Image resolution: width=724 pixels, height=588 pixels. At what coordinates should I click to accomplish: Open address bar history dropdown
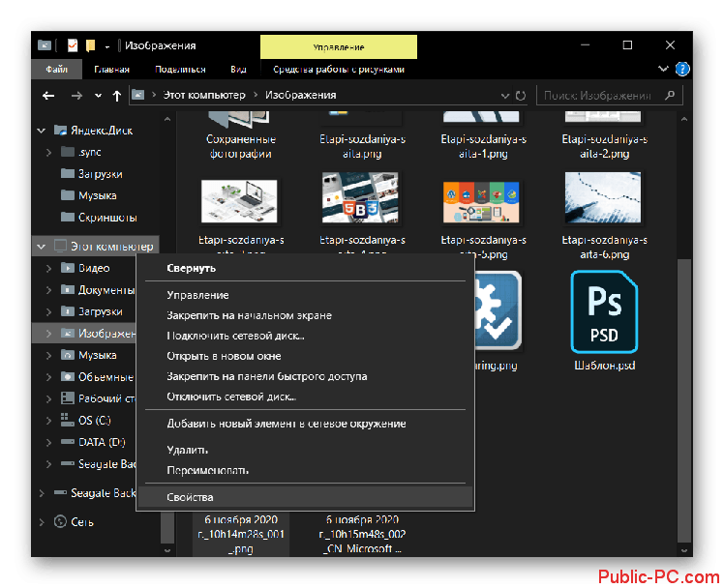click(x=504, y=96)
